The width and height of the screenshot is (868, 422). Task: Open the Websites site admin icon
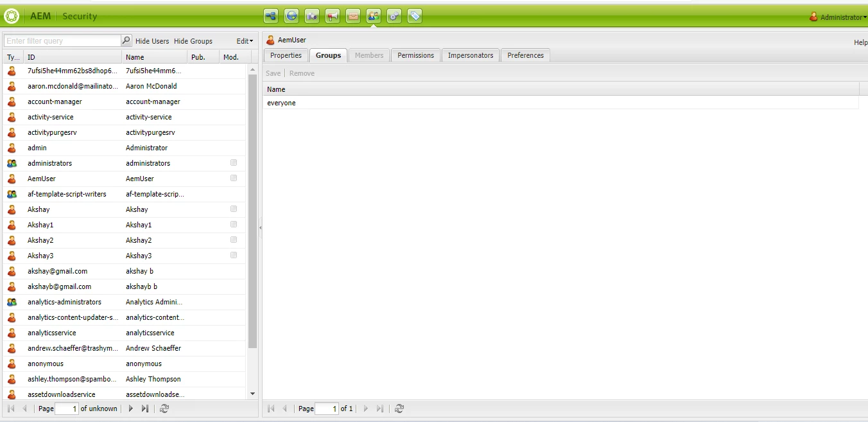pos(270,16)
